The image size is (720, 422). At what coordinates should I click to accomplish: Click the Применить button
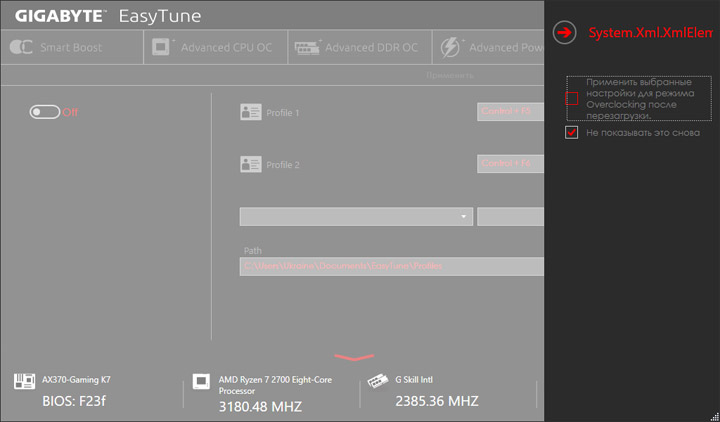[x=450, y=75]
